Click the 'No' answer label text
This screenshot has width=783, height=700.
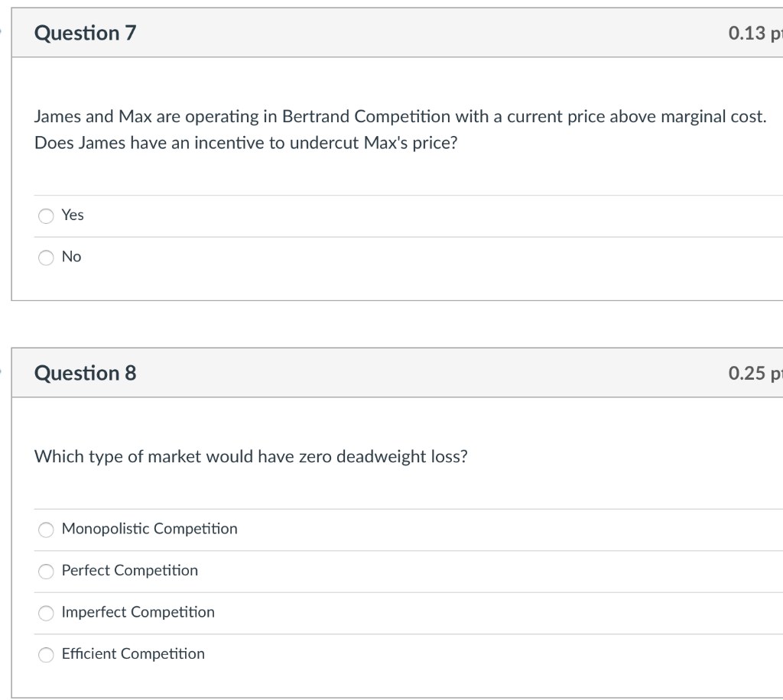(x=71, y=257)
